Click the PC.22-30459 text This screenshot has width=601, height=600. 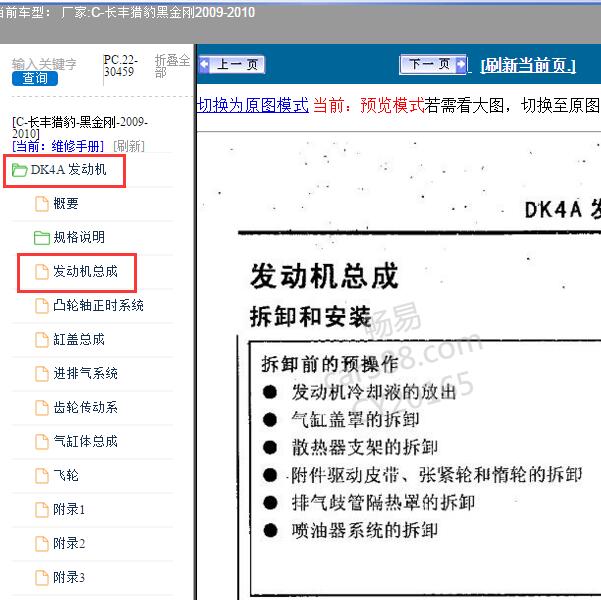coord(120,66)
